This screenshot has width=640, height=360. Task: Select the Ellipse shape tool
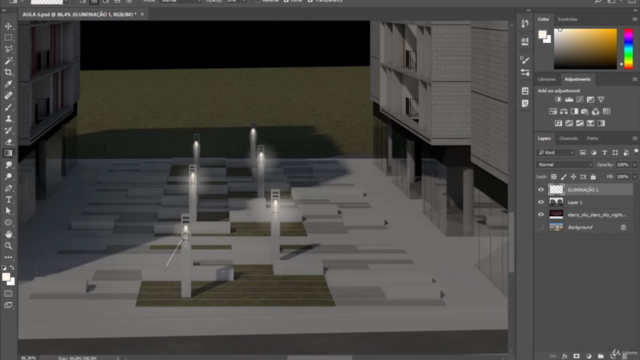(x=8, y=222)
